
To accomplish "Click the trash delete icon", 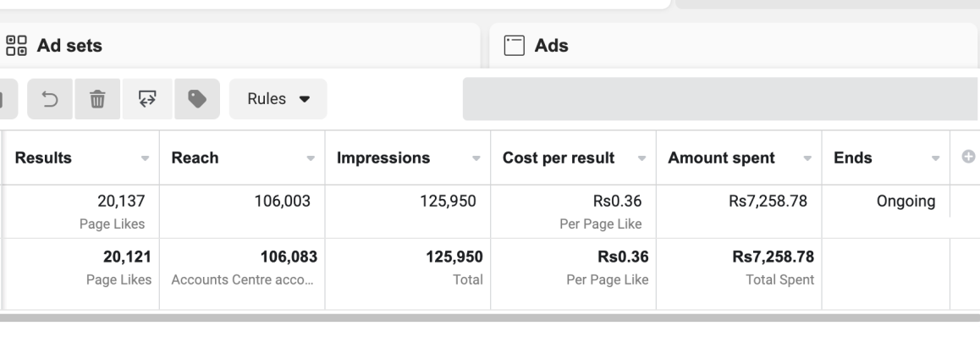I will click(97, 99).
